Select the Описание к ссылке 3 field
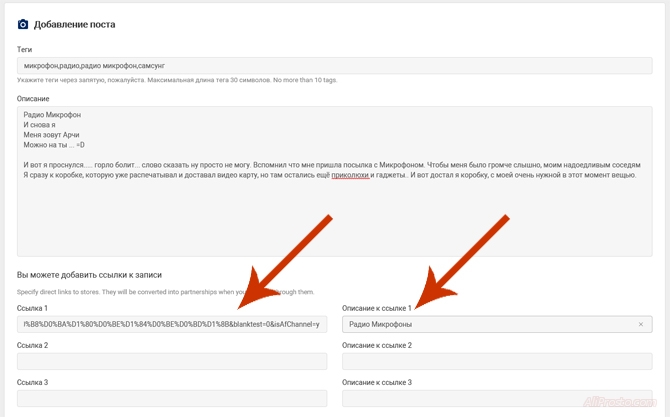The image size is (670, 417). pos(497,398)
